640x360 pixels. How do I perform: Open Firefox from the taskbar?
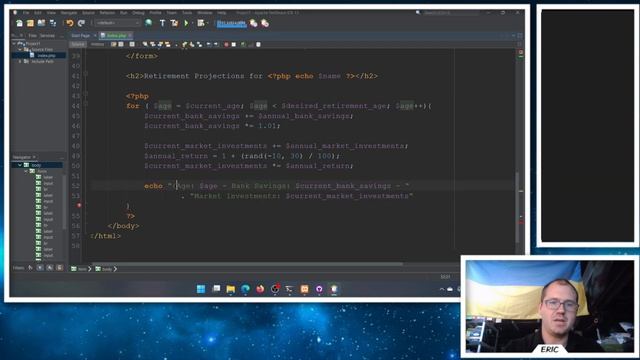(x=260, y=289)
